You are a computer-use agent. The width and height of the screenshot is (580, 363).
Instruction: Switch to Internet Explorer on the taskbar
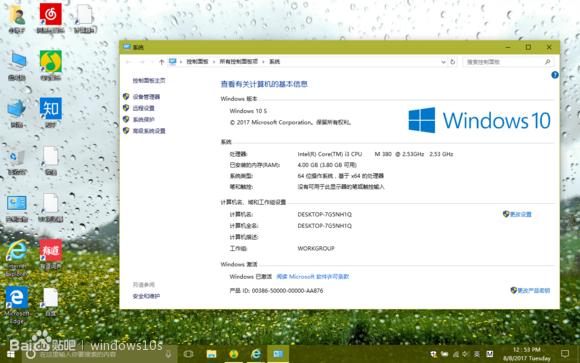coord(256,354)
